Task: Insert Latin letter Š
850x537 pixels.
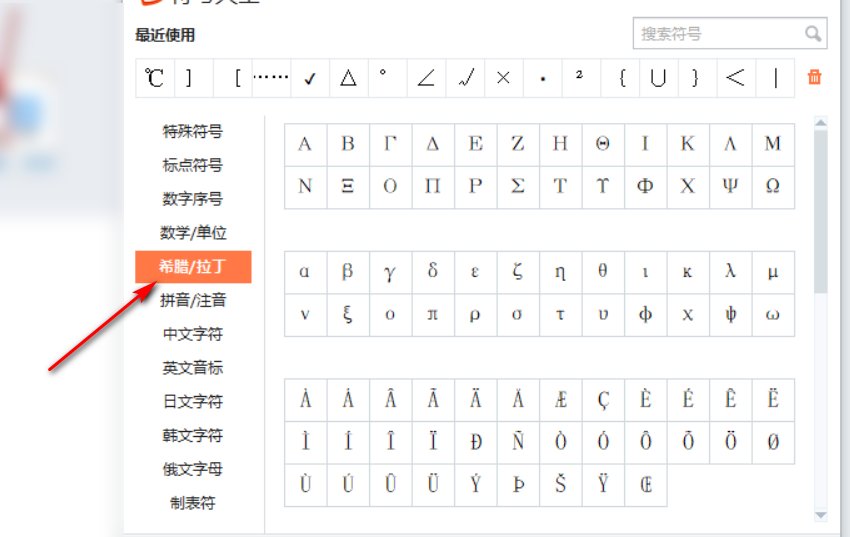Action: tap(561, 484)
